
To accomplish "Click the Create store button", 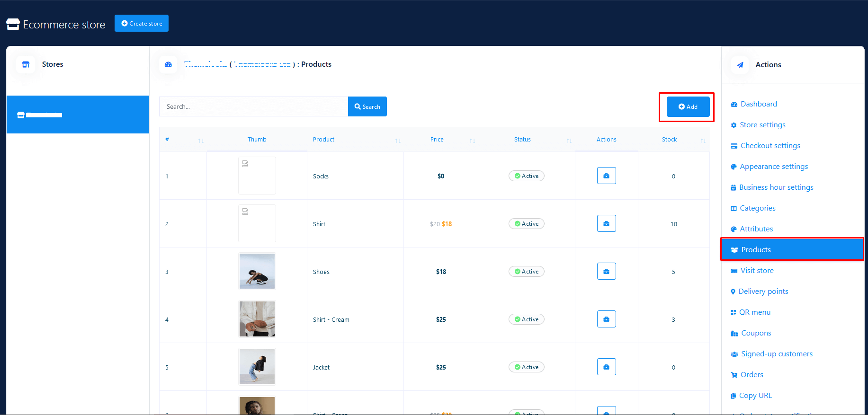I will 142,23.
